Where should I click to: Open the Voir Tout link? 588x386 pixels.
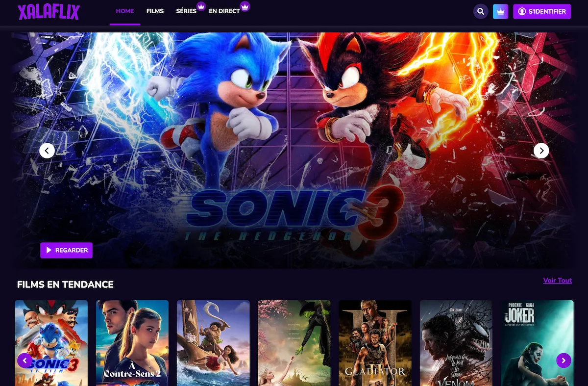pyautogui.click(x=558, y=281)
